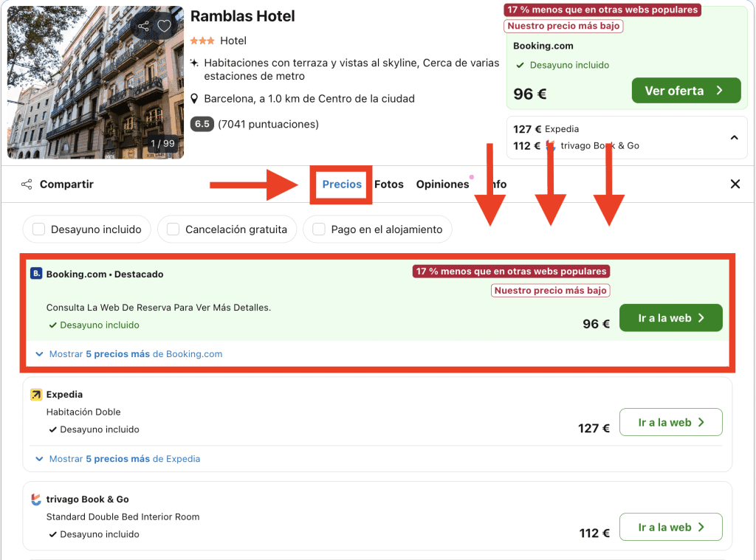Click the trivago Book & Go logo icon
This screenshot has height=560, width=756.
(x=36, y=499)
